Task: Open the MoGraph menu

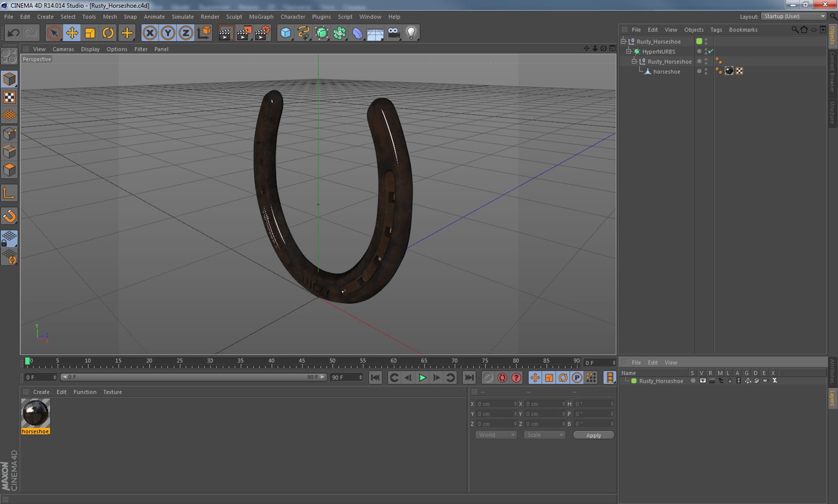Action: [261, 17]
